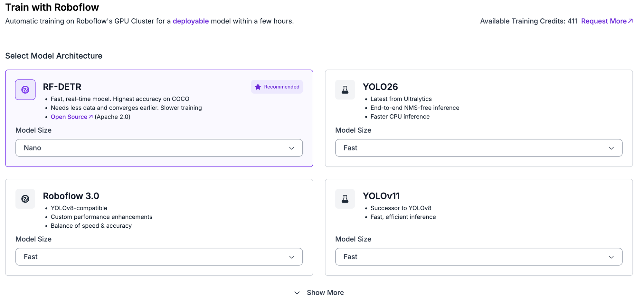
Task: Click the arrow icon beside Request More
Action: (x=630, y=21)
